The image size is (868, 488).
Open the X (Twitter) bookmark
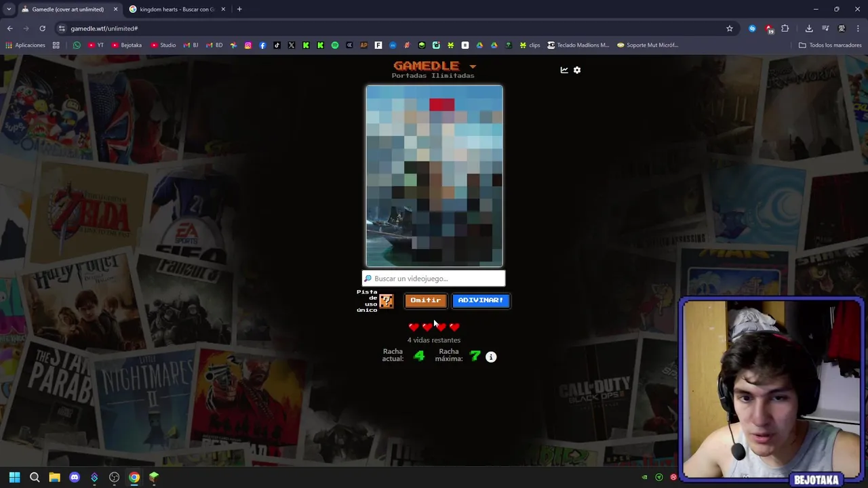(x=292, y=45)
